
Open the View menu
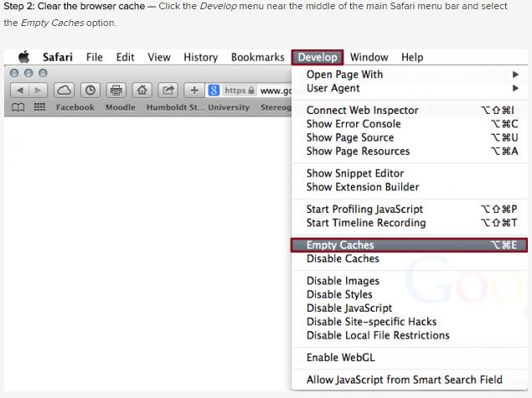[x=159, y=57]
